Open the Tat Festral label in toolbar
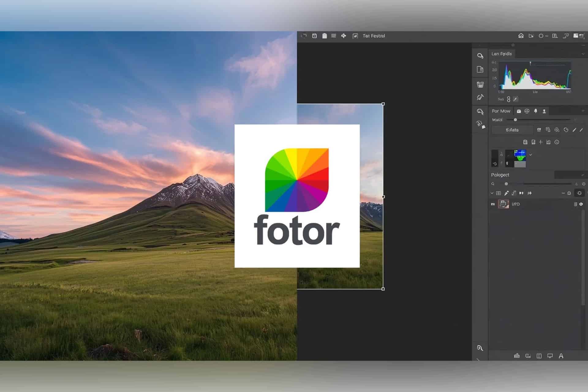The image size is (588, 392). click(374, 36)
